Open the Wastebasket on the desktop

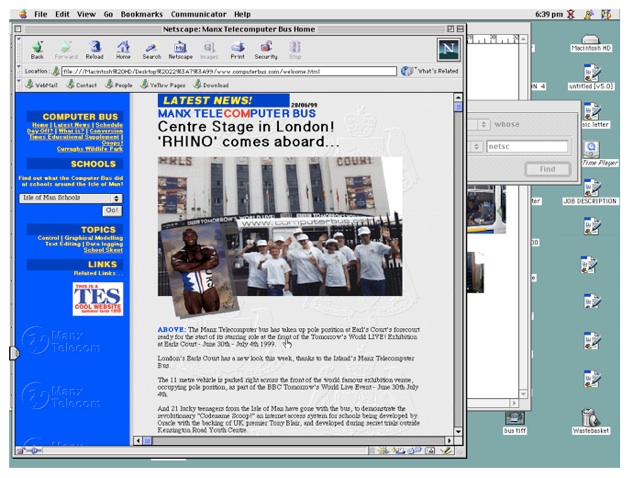tap(590, 420)
